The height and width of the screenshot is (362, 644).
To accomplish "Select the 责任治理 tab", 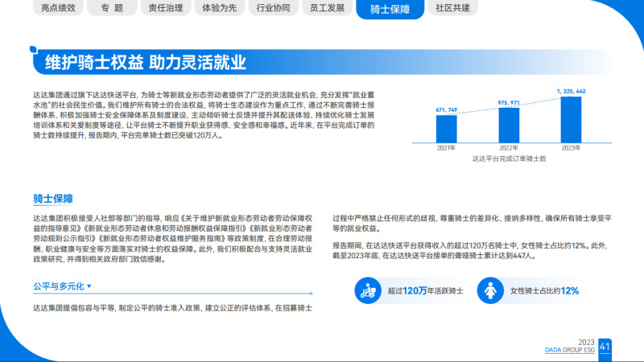I will click(x=166, y=8).
